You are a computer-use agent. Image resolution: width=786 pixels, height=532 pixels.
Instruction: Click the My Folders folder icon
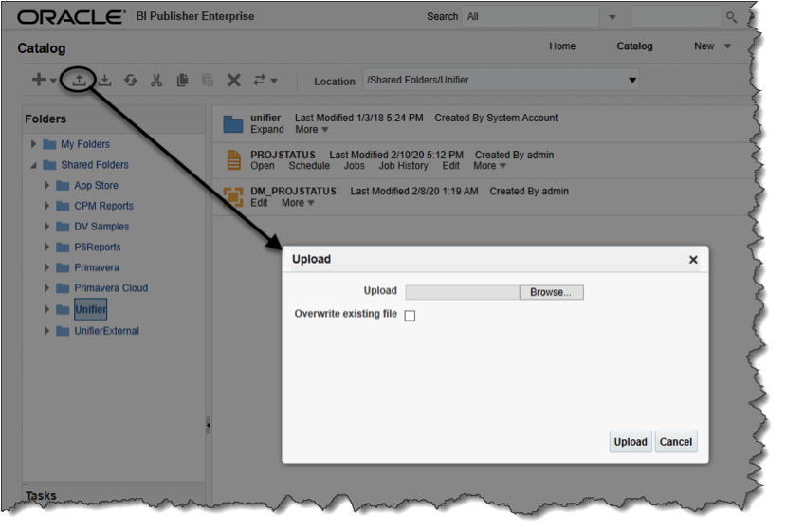[x=49, y=144]
